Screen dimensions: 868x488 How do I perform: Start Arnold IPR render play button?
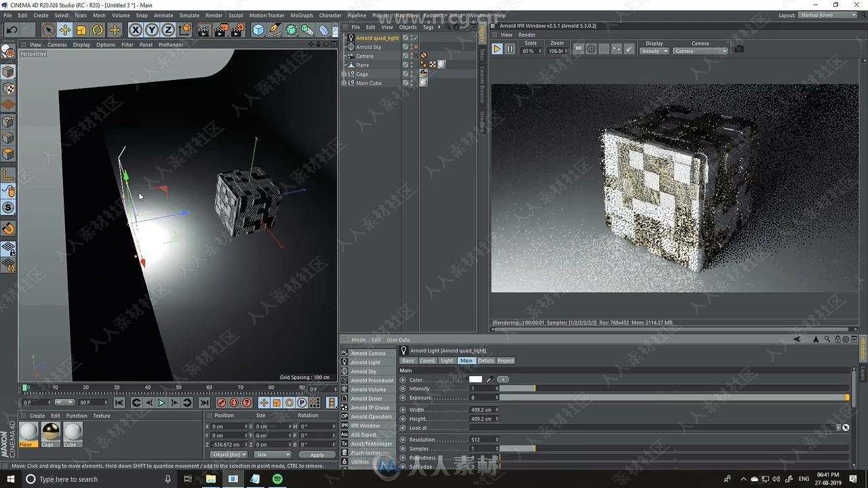click(x=497, y=49)
